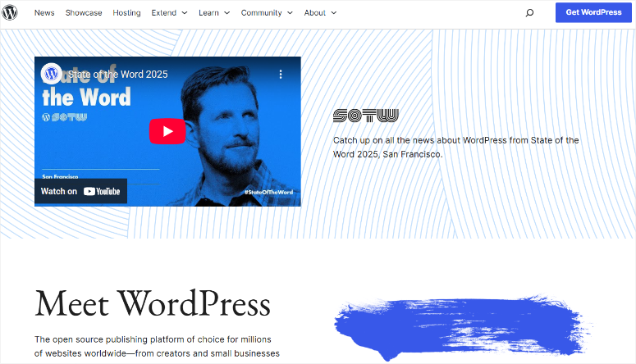Click the WordPress logo in the header
Screen dimensions: 636x364
click(x=10, y=12)
